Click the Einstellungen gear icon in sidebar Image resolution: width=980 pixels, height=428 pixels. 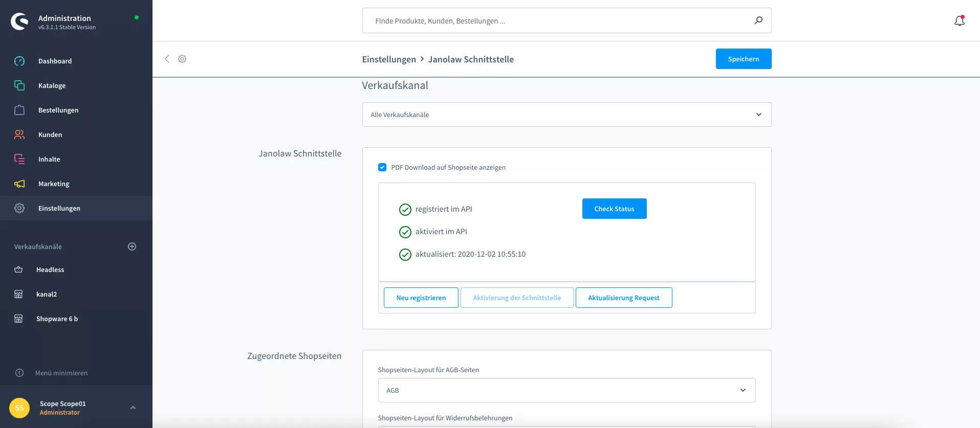point(19,208)
